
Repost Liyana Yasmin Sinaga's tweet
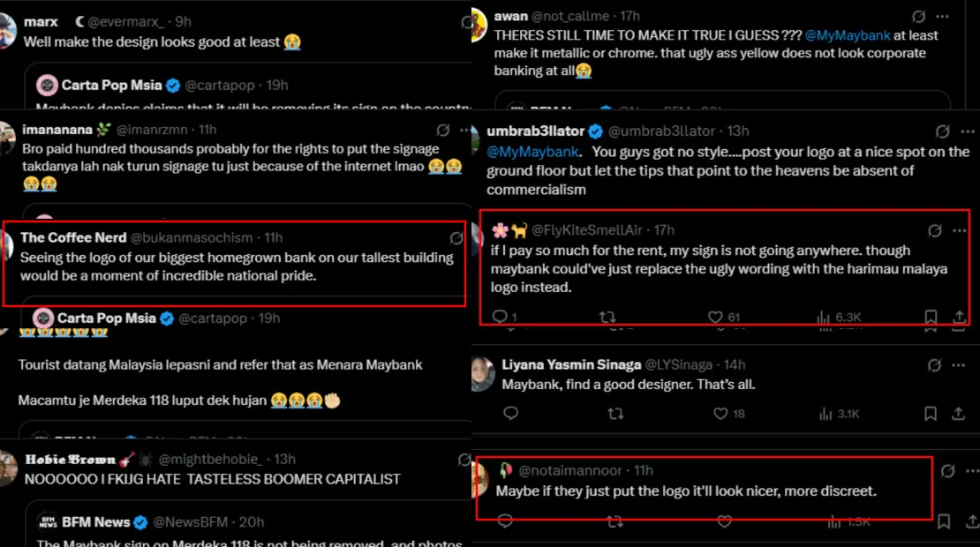pos(615,413)
